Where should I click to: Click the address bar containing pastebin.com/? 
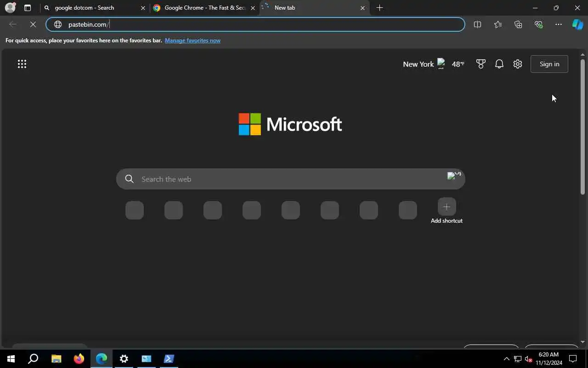(x=255, y=24)
